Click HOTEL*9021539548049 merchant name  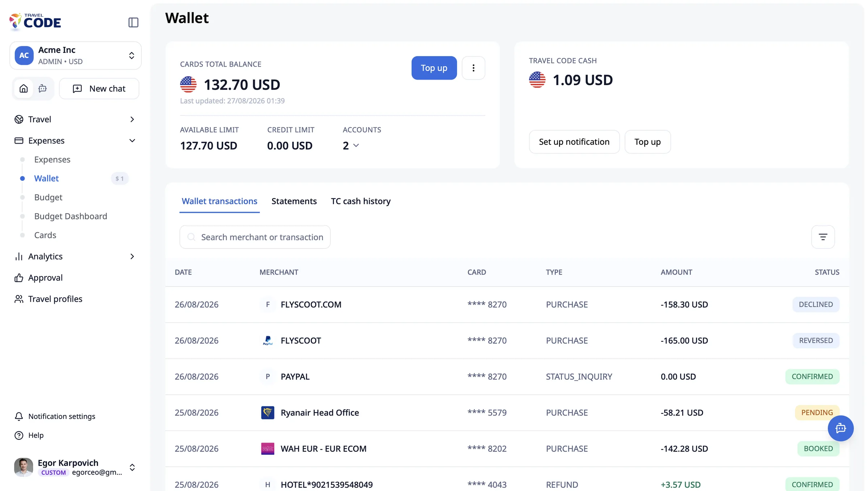pyautogui.click(x=327, y=485)
